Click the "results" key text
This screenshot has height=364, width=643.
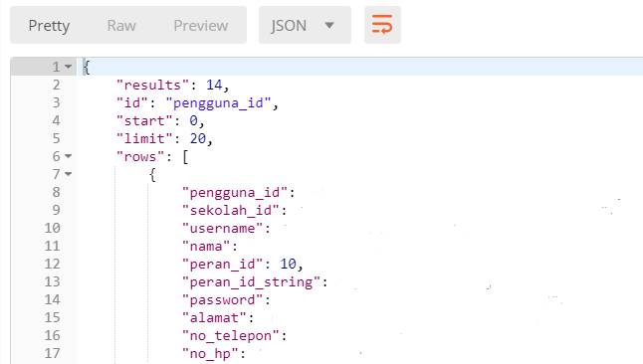pyautogui.click(x=152, y=85)
